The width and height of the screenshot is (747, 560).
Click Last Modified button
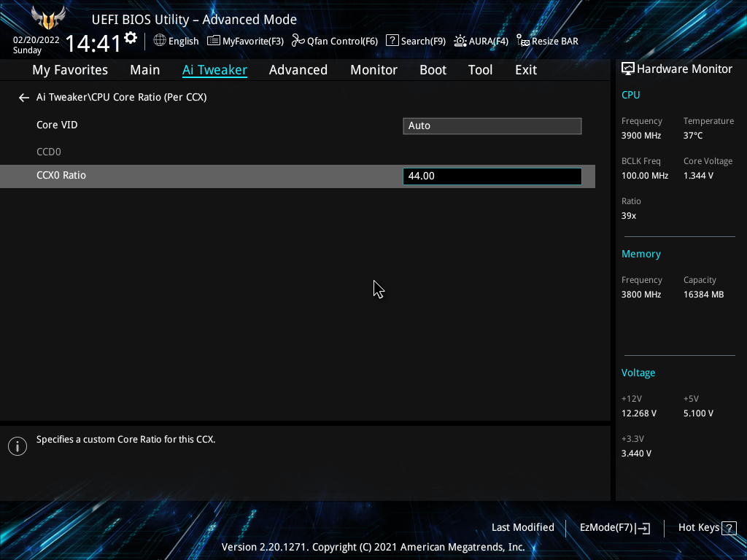click(x=522, y=528)
